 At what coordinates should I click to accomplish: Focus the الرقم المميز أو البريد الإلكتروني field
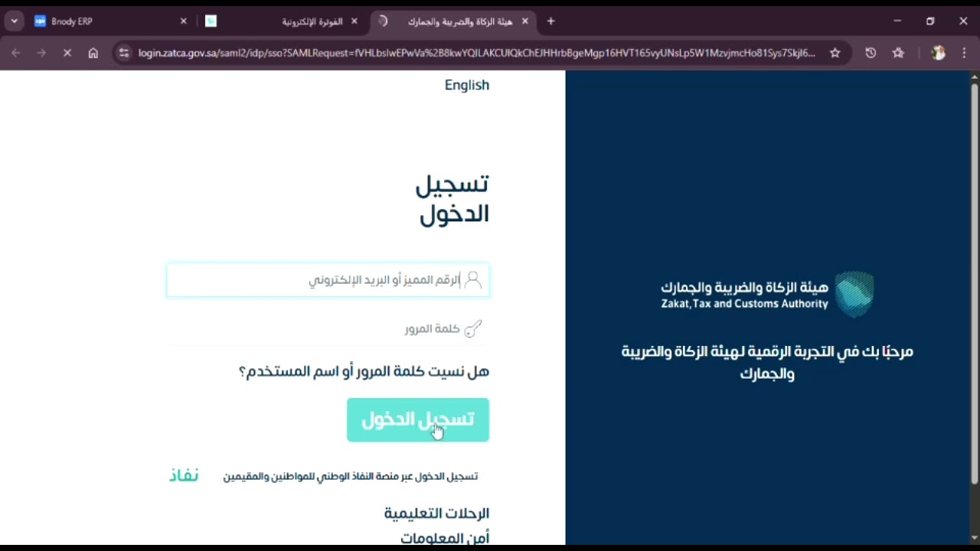coord(328,280)
